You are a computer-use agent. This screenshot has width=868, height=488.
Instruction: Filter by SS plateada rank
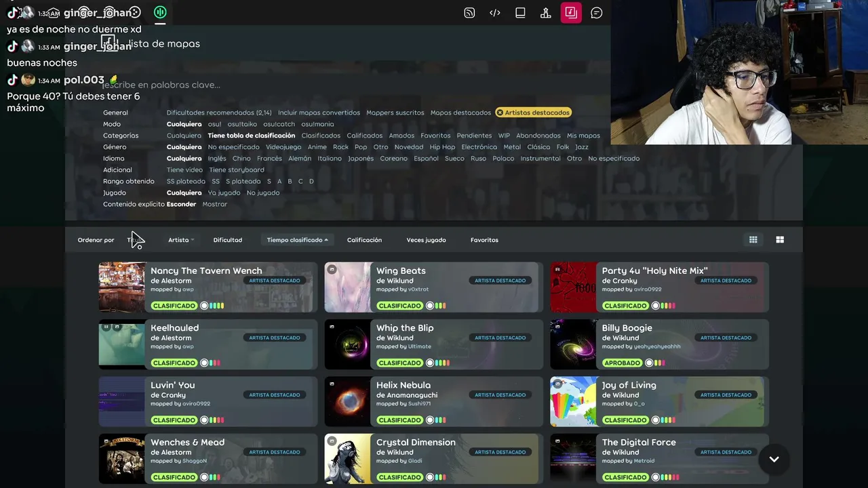pos(186,182)
